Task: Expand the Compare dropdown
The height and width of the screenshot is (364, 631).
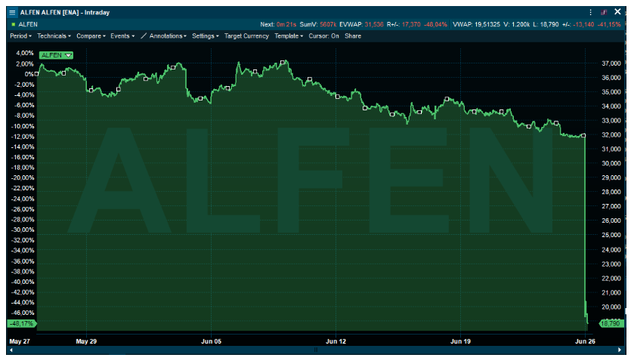Action: click(x=91, y=35)
